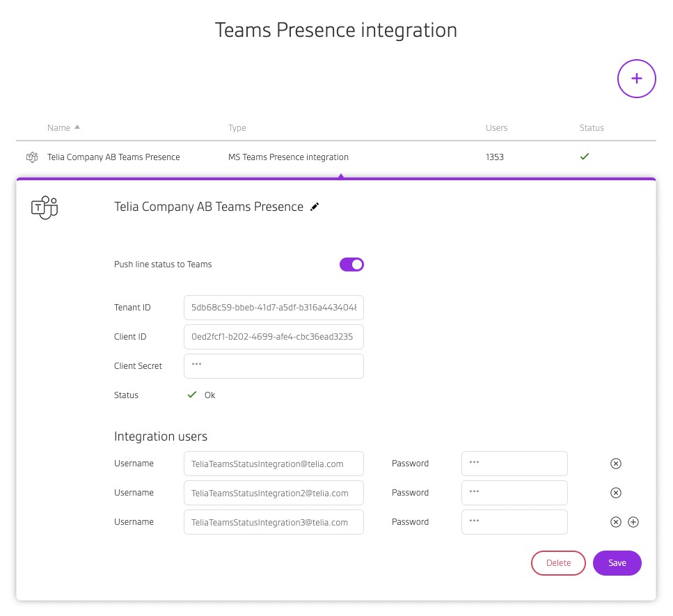
Task: Click the first Username field TeliaTeamsStatusIntegration@telia.com
Action: click(274, 464)
